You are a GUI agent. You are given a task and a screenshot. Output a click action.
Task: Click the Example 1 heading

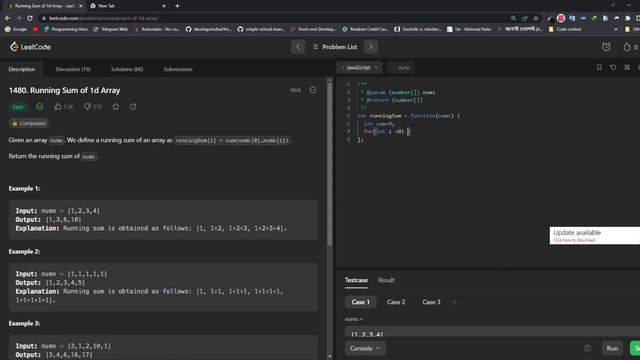(24, 189)
